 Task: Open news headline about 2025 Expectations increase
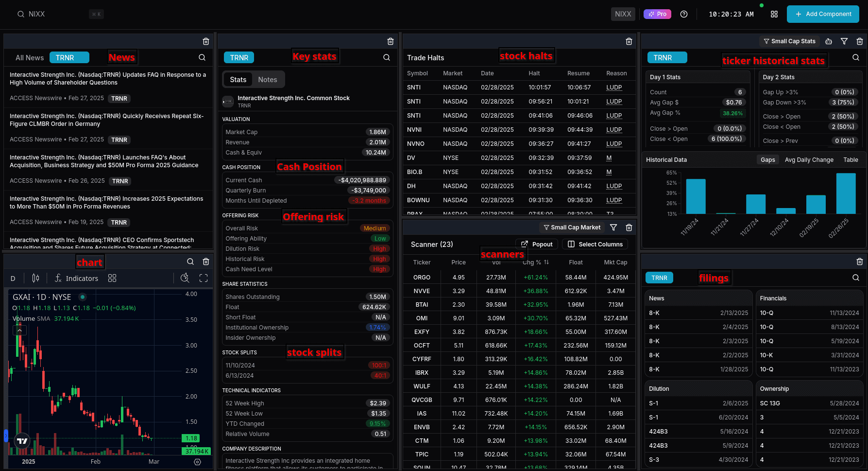click(x=106, y=202)
